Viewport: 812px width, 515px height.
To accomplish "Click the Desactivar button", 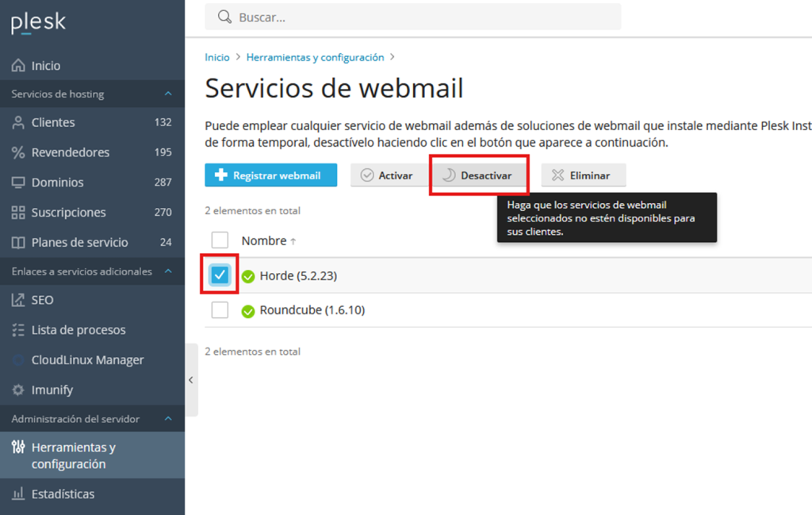I will pyautogui.click(x=479, y=175).
